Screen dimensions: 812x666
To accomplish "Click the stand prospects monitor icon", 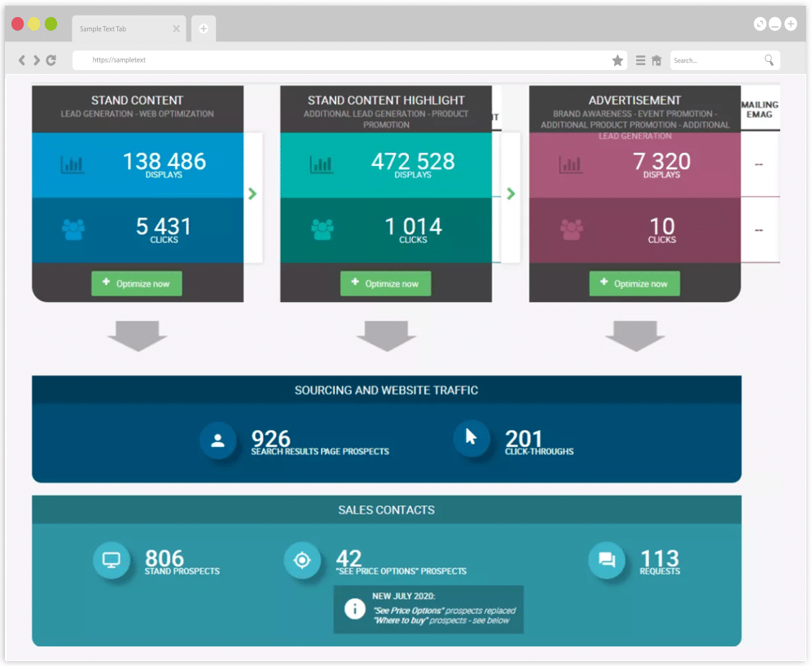I will pos(112,560).
